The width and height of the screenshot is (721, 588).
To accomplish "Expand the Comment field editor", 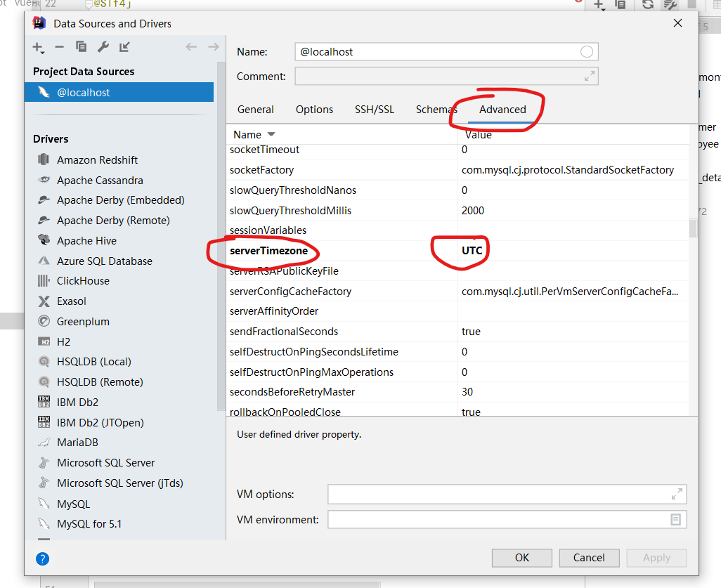I will point(590,77).
